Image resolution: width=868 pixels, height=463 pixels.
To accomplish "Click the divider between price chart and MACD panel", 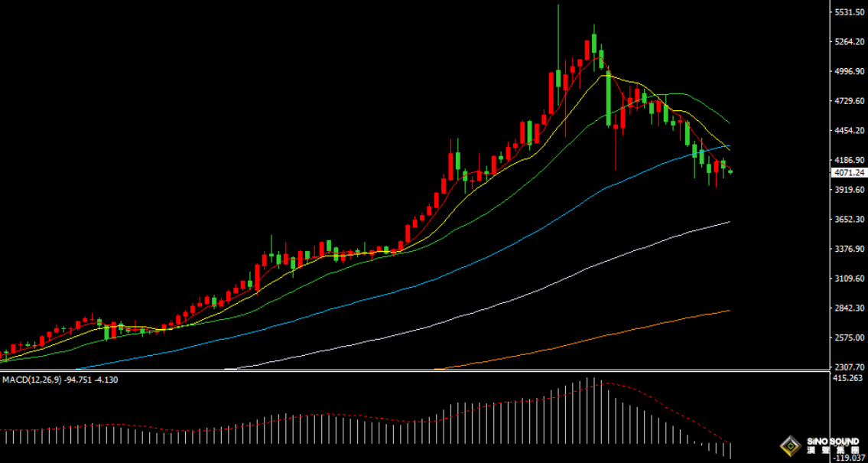I will tap(415, 371).
